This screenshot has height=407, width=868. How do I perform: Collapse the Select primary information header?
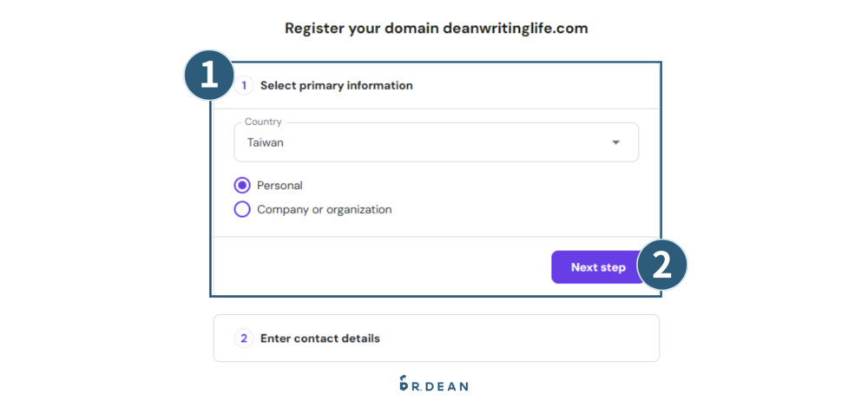[337, 86]
